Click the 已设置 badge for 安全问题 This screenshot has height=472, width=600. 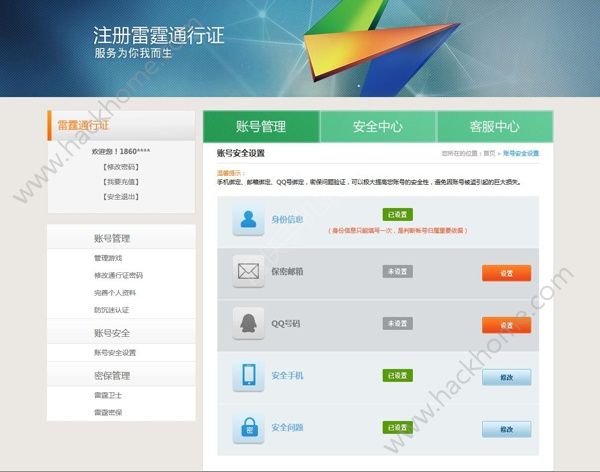(398, 428)
